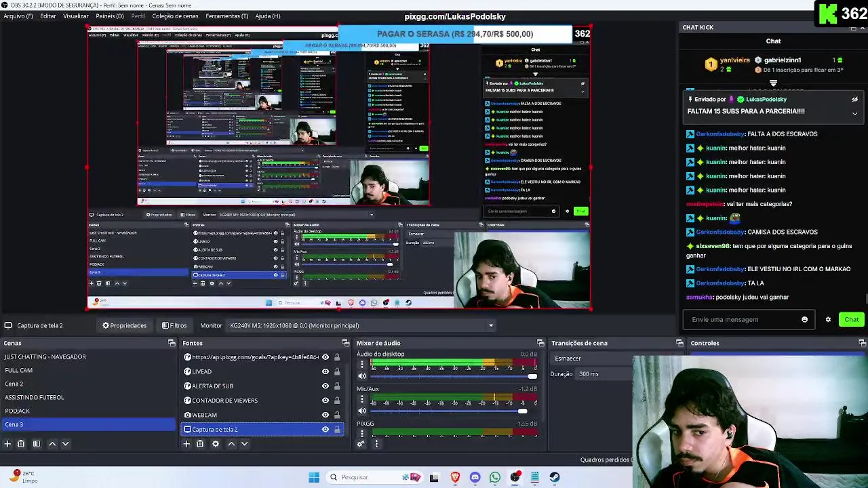Add a new source with plus icon
The width and height of the screenshot is (868, 488).
[x=186, y=444]
